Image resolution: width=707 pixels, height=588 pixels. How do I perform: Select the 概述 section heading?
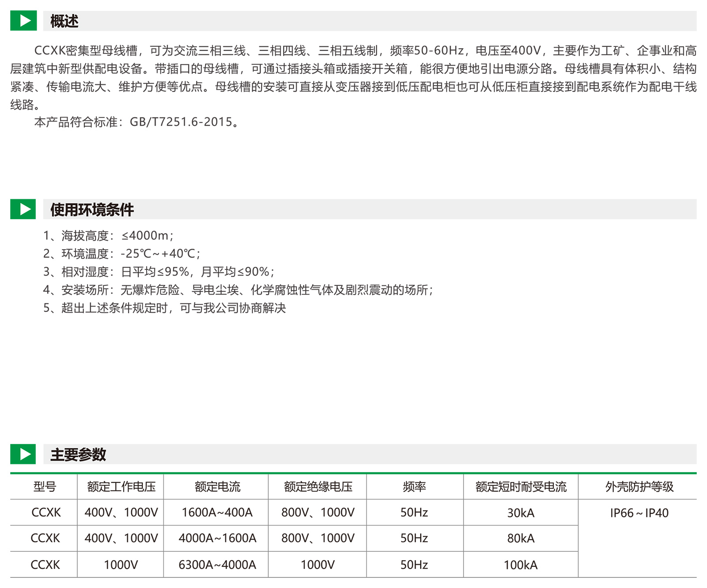pyautogui.click(x=65, y=21)
